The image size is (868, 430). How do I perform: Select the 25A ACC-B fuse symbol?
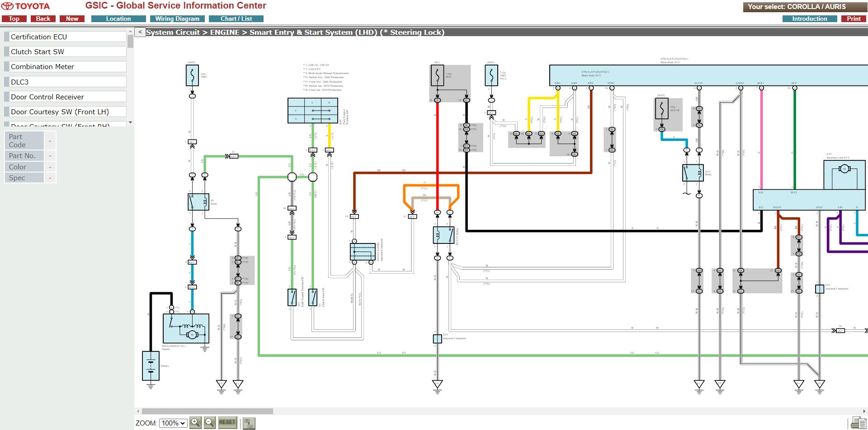click(x=661, y=108)
